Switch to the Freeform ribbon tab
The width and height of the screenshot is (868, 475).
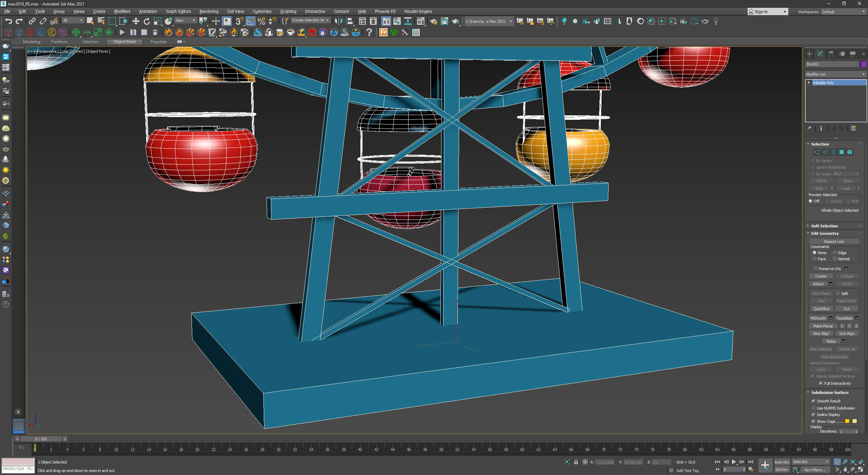[59, 42]
